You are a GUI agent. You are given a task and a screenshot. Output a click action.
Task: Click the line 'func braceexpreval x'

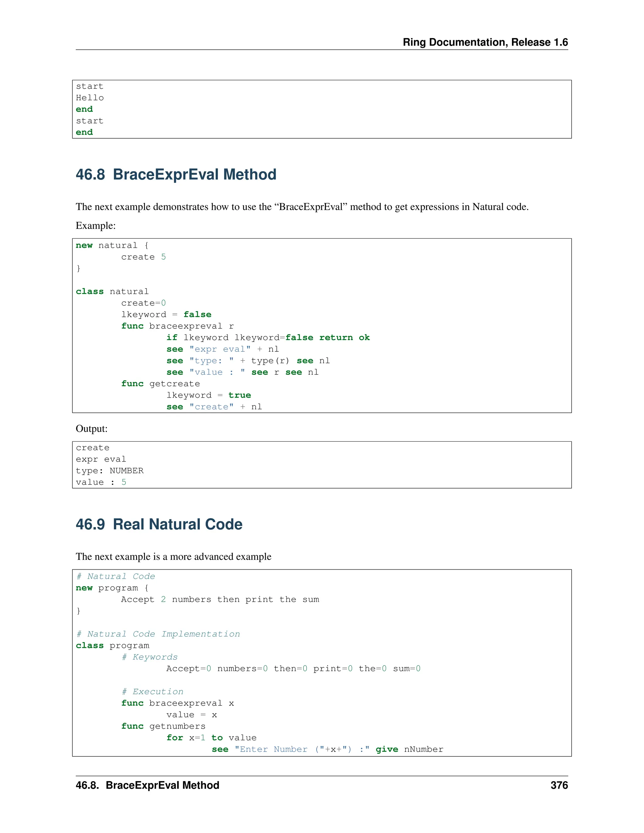pyautogui.click(x=177, y=703)
